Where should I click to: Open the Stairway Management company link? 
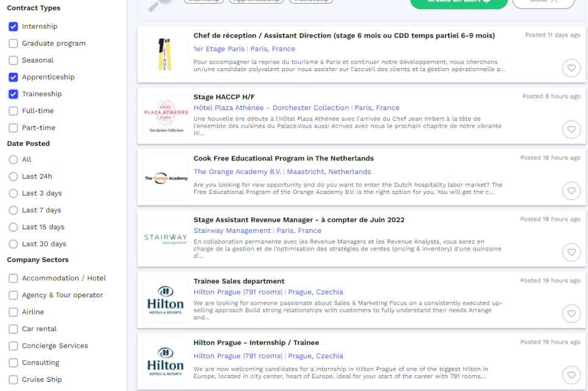click(232, 230)
